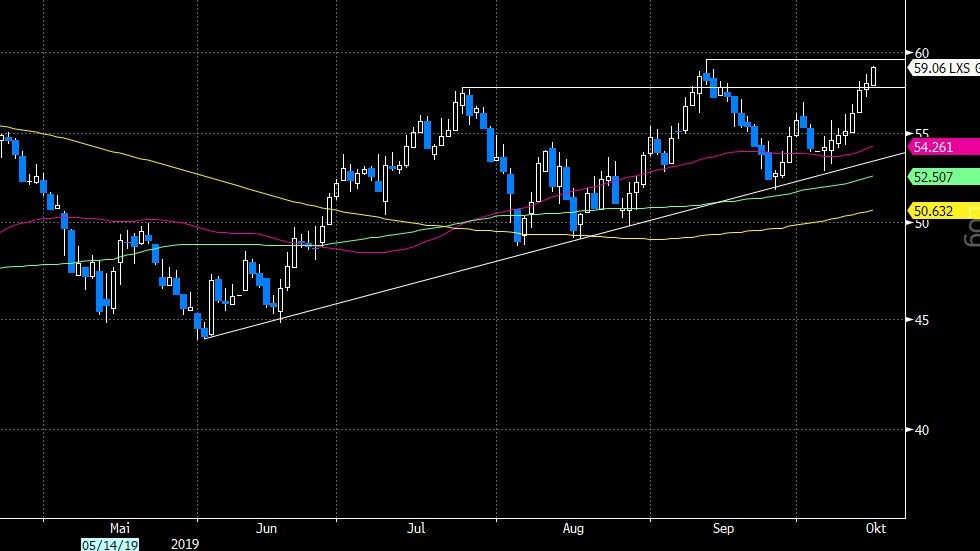The height and width of the screenshot is (551, 980).
Task: Select the Sep label on time axis
Action: 723,529
